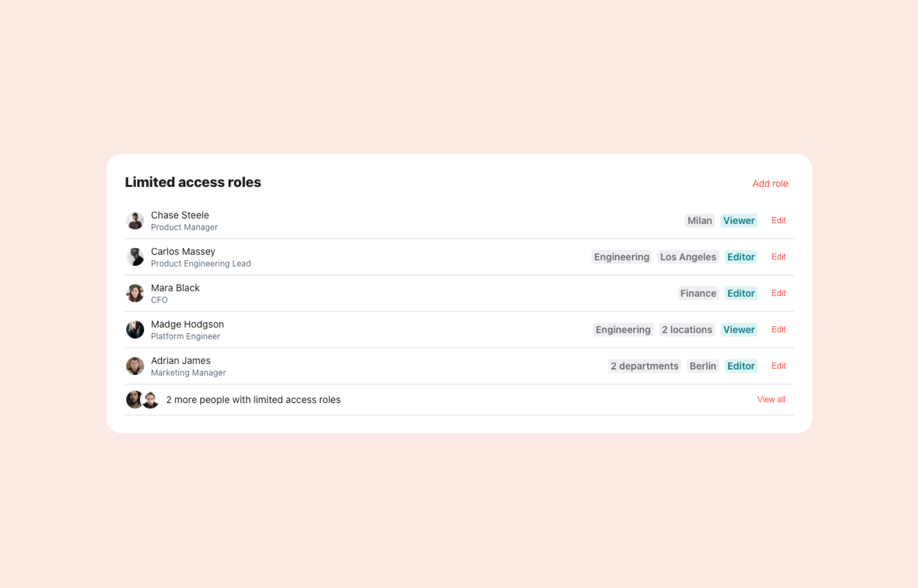Open Madge Hodgson's name
918x588 pixels.
[x=188, y=324]
